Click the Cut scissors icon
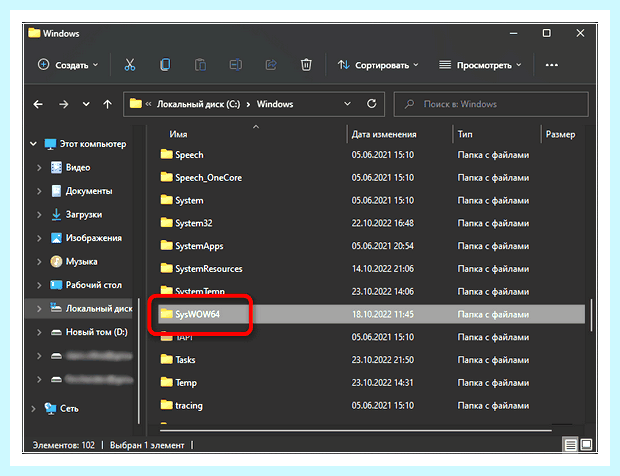The image size is (620, 476). [130, 65]
